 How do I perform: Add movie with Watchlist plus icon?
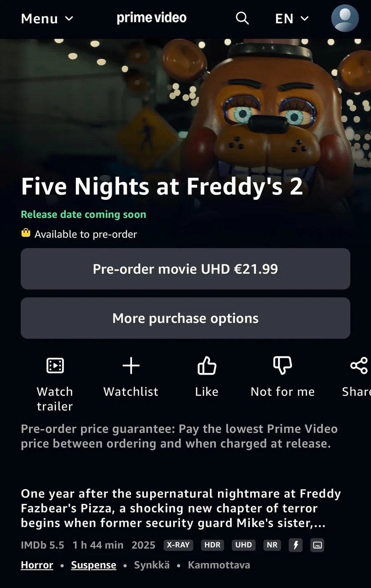[x=131, y=366]
